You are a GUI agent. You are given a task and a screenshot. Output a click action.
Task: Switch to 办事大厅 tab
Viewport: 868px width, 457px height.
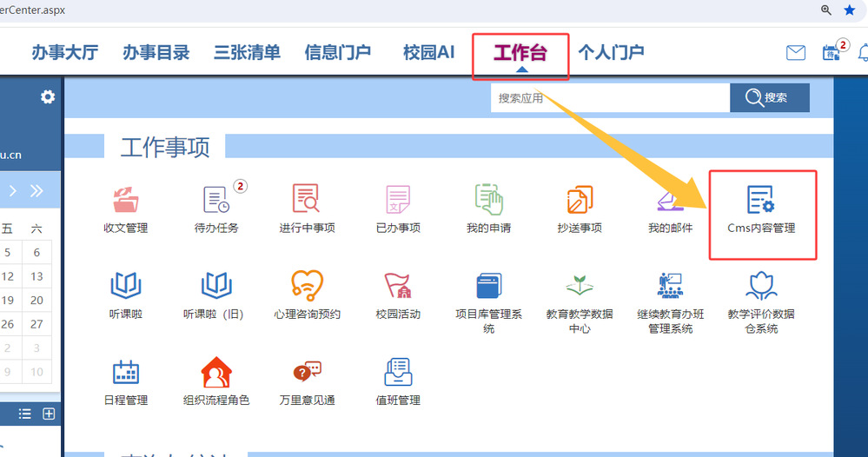[64, 52]
